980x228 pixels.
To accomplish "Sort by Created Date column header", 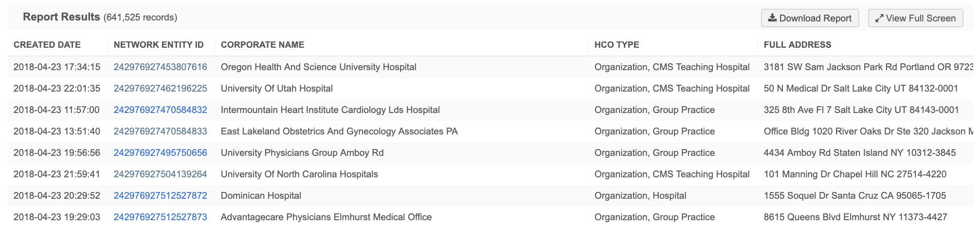I will point(47,45).
